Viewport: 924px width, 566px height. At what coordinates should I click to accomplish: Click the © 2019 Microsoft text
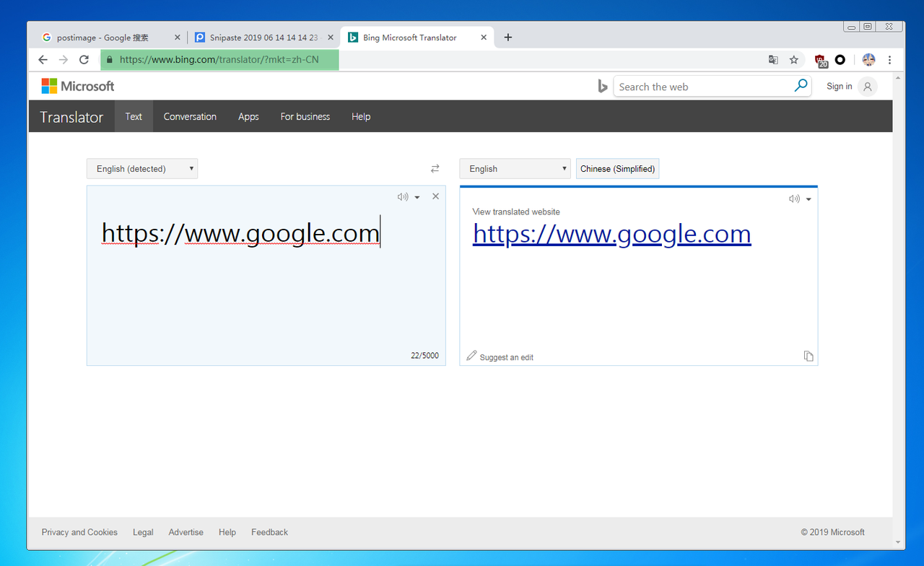[x=832, y=532]
